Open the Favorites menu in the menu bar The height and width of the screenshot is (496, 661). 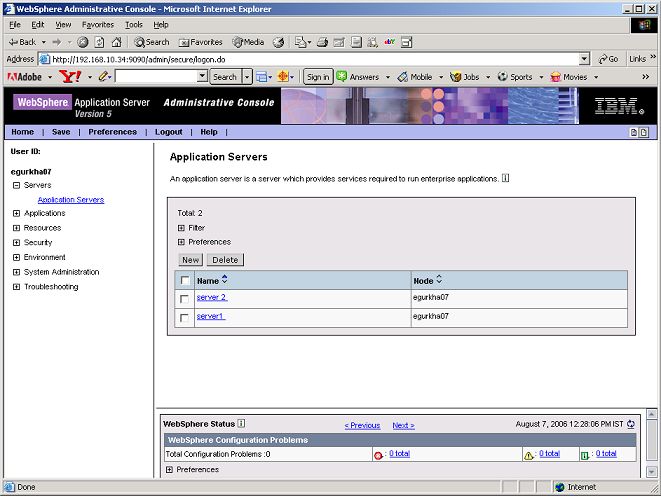point(98,25)
